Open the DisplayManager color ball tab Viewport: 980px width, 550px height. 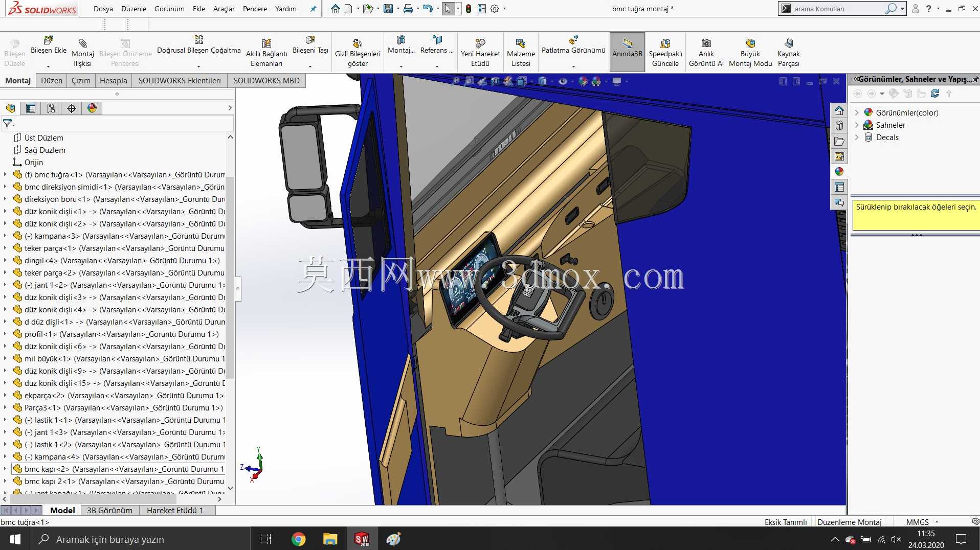point(92,108)
